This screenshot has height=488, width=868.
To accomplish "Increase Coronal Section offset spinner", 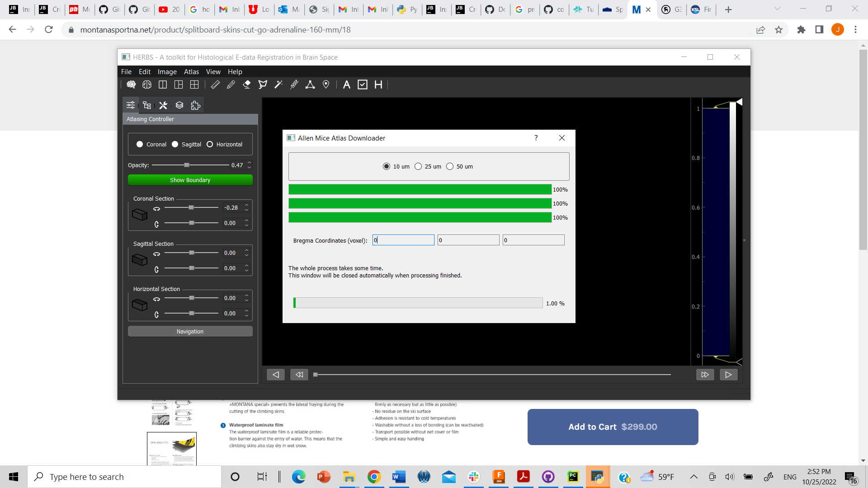I will pos(246,205).
